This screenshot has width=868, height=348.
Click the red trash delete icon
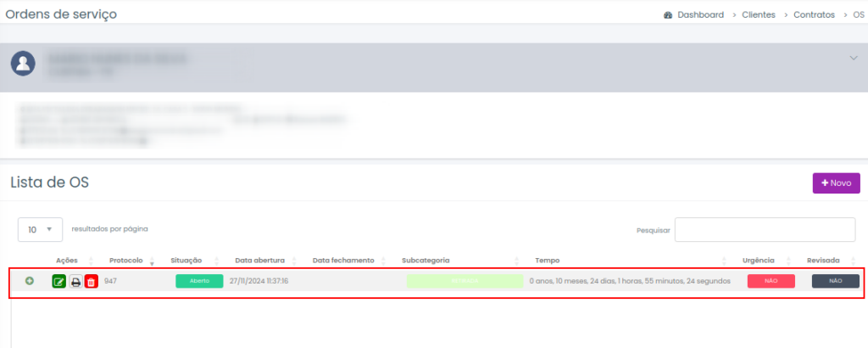pos(92,282)
